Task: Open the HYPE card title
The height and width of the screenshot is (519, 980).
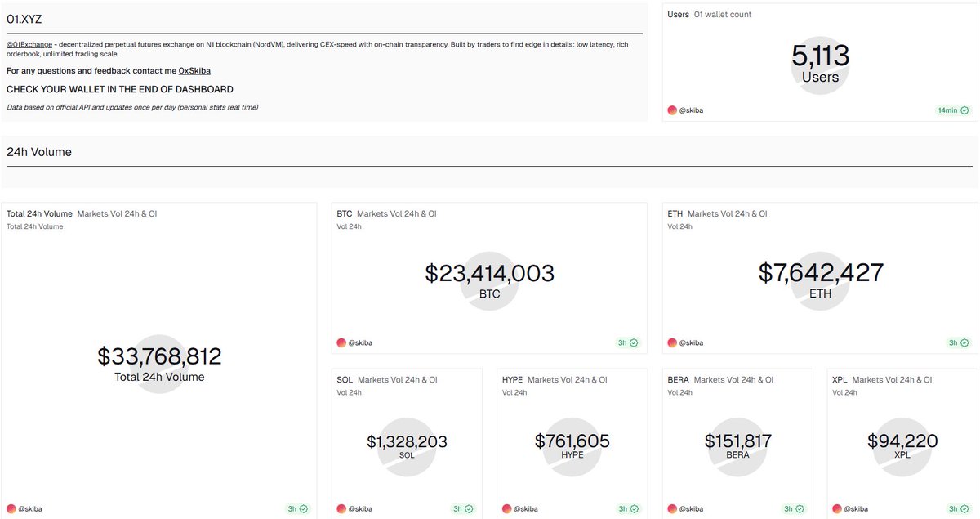Action: pyautogui.click(x=512, y=380)
